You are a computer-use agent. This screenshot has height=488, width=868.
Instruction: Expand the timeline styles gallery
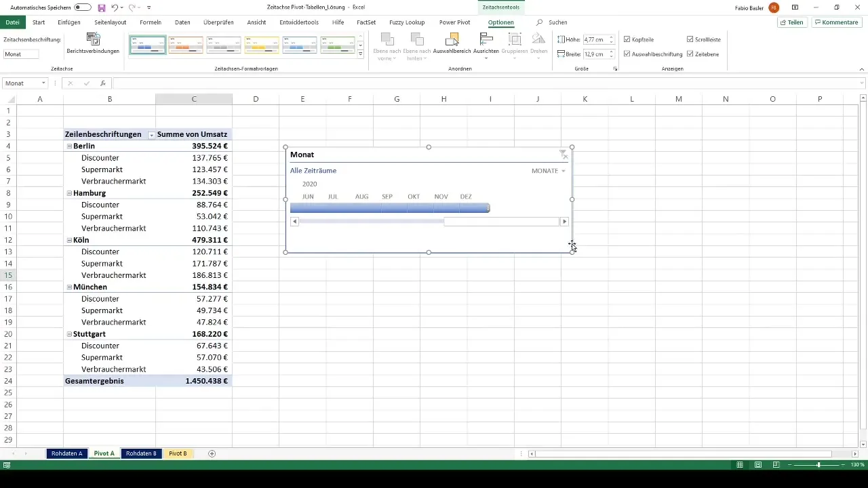pyautogui.click(x=361, y=54)
